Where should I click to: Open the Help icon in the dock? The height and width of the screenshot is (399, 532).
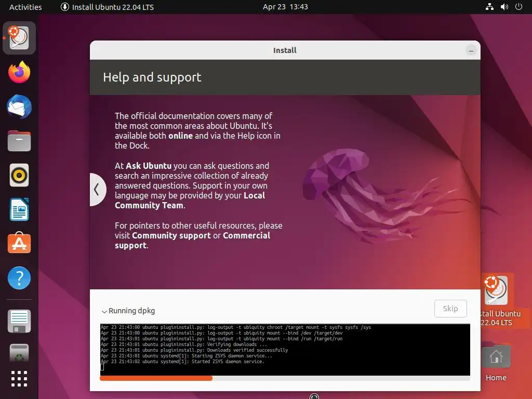tap(19, 278)
